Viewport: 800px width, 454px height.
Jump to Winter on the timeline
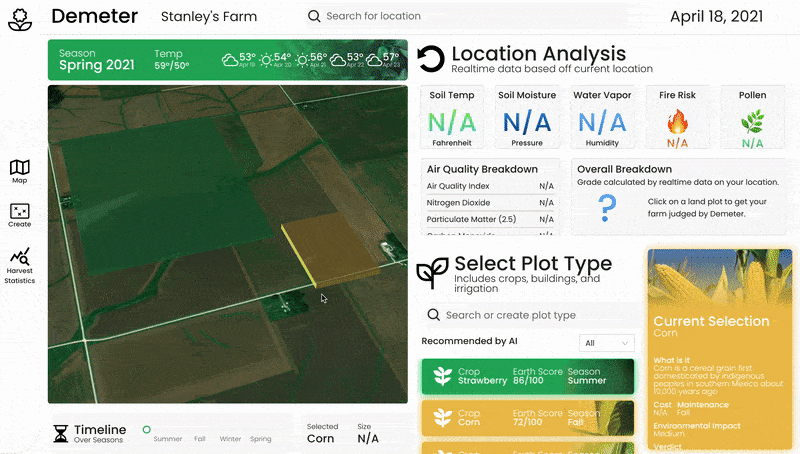click(230, 439)
